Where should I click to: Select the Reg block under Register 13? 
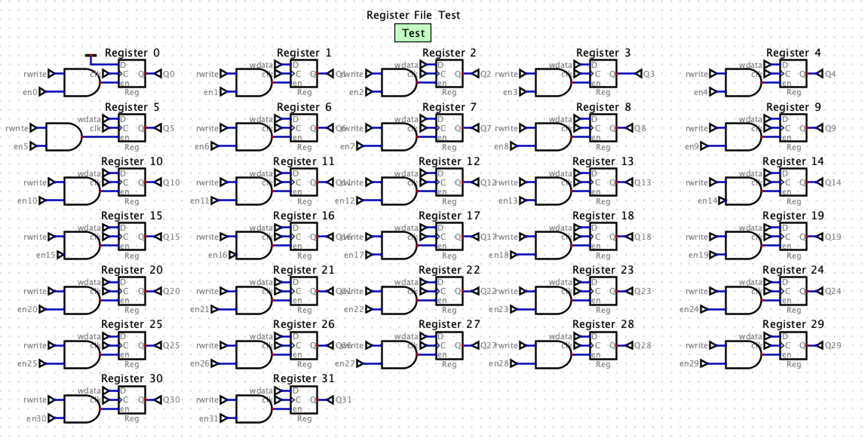point(603,182)
